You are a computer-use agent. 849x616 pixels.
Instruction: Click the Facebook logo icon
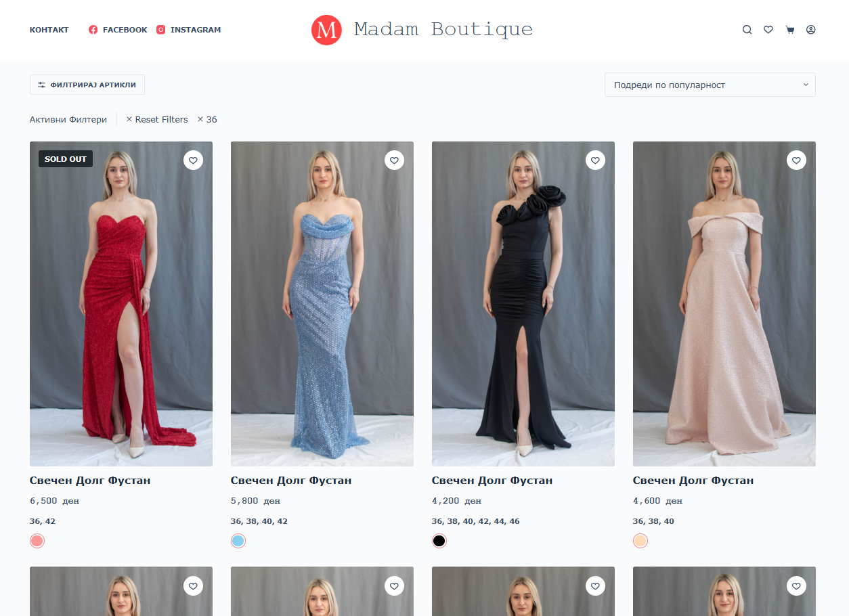click(x=93, y=30)
